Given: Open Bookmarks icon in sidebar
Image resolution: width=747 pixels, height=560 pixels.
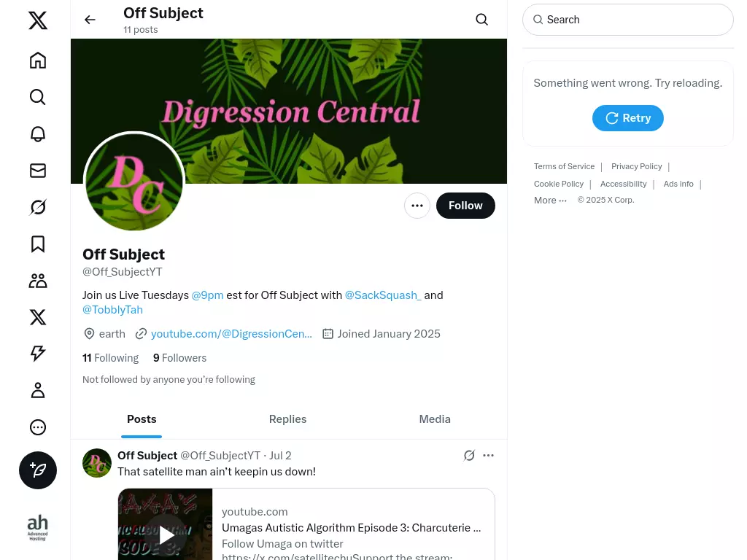Looking at the screenshot, I should (x=38, y=244).
